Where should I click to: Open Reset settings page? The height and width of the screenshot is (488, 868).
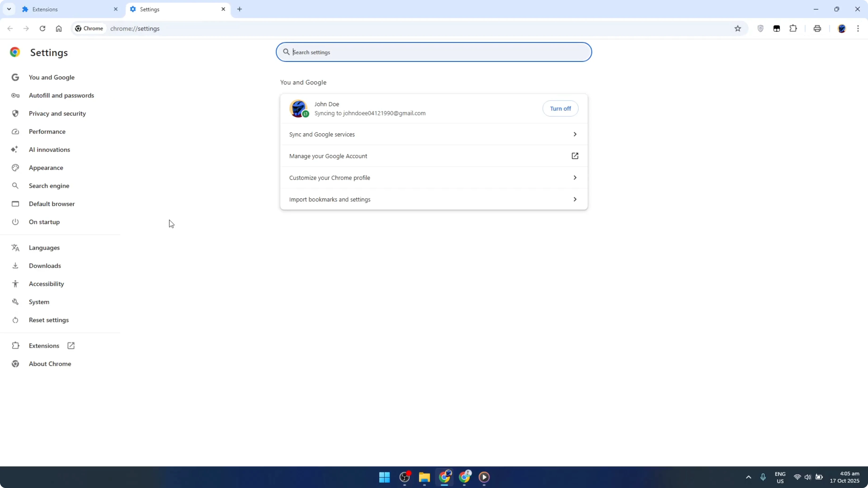point(49,320)
